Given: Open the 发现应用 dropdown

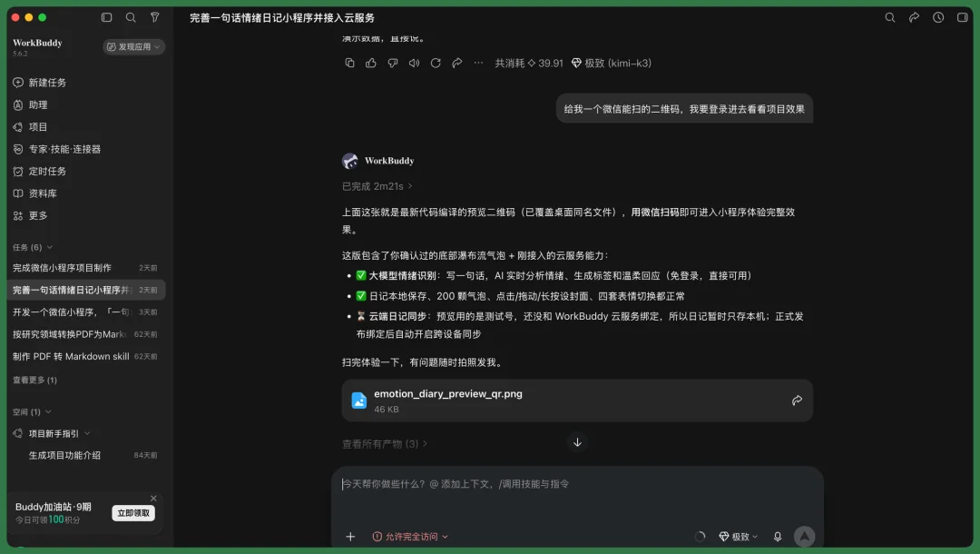Looking at the screenshot, I should [x=133, y=47].
